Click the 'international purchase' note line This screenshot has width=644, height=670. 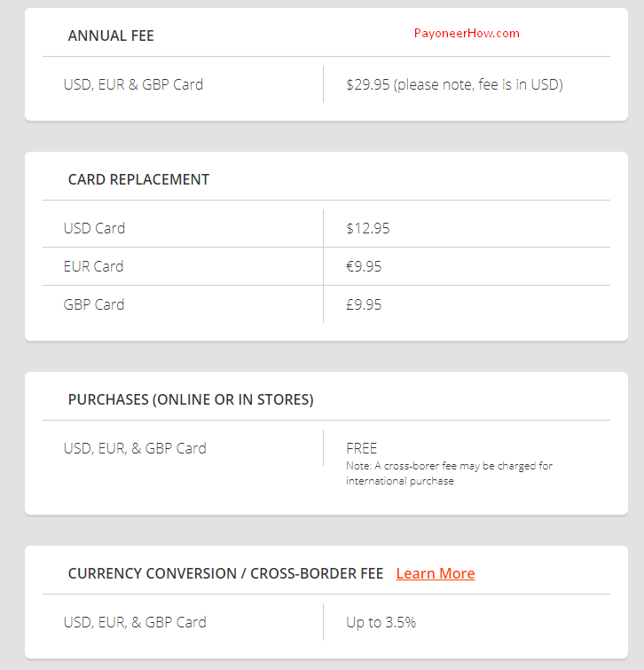pyautogui.click(x=399, y=481)
